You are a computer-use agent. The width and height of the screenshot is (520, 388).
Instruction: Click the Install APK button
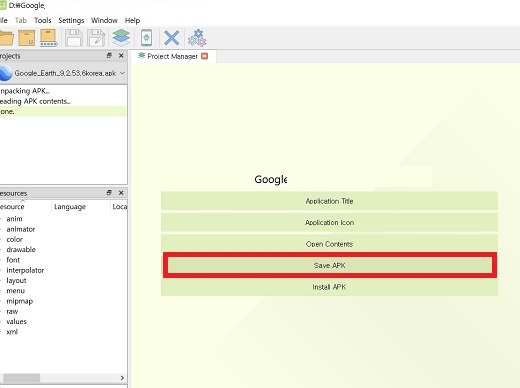pos(329,287)
